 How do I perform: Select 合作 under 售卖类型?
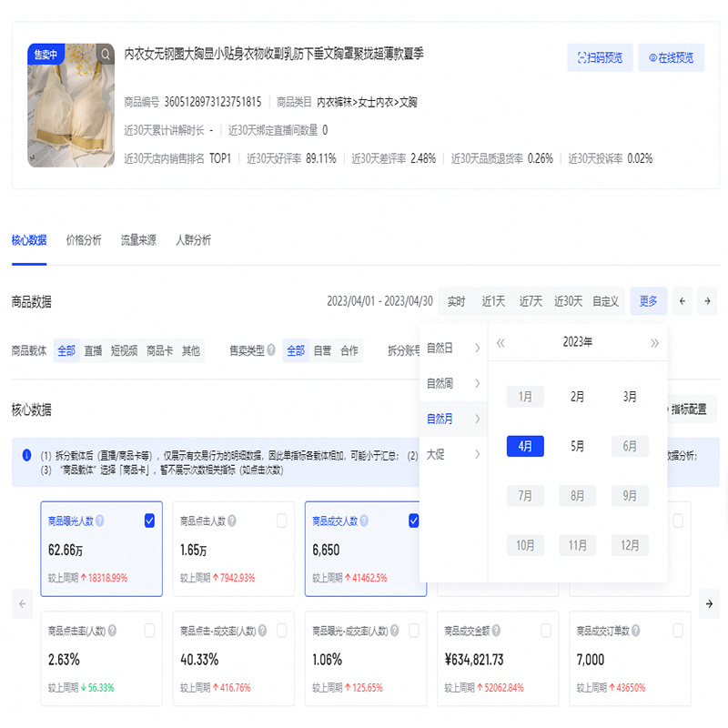point(349,350)
